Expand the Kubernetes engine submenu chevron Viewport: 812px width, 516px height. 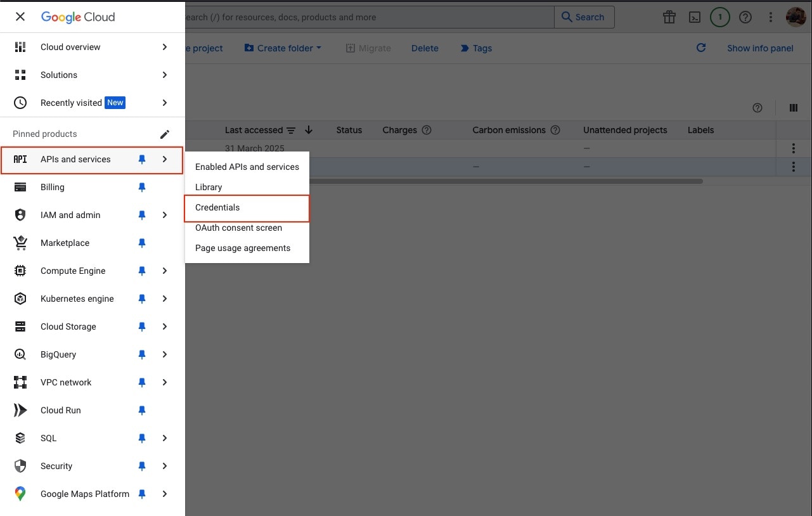164,299
